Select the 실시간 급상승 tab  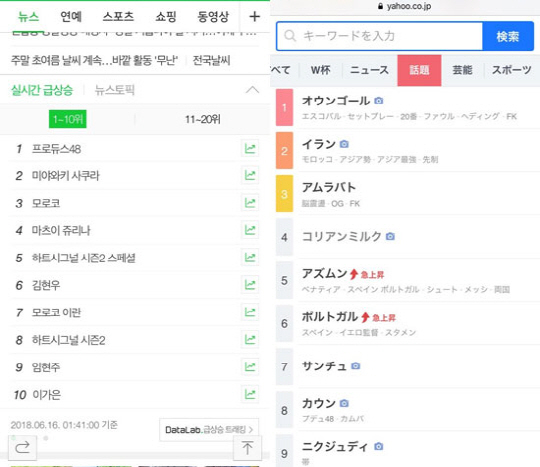[x=42, y=90]
